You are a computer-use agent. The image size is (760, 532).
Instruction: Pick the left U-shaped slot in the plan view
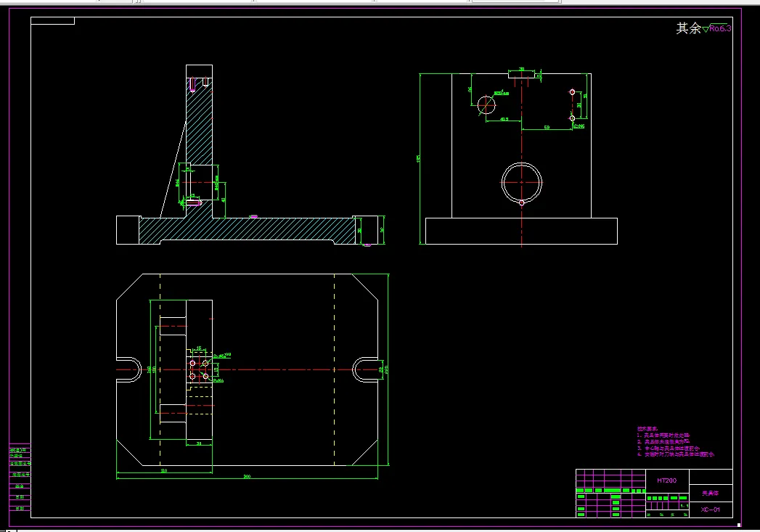tap(129, 369)
